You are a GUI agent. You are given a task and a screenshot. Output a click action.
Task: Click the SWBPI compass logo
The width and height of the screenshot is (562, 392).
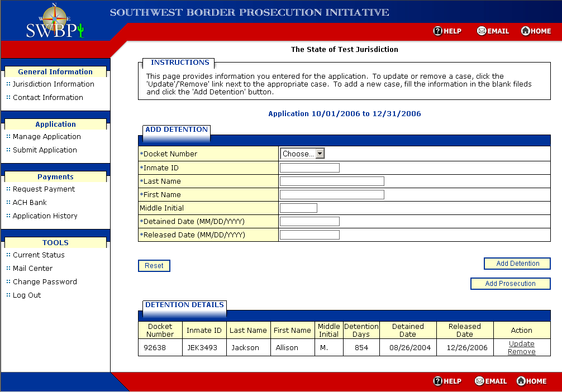coord(54,22)
